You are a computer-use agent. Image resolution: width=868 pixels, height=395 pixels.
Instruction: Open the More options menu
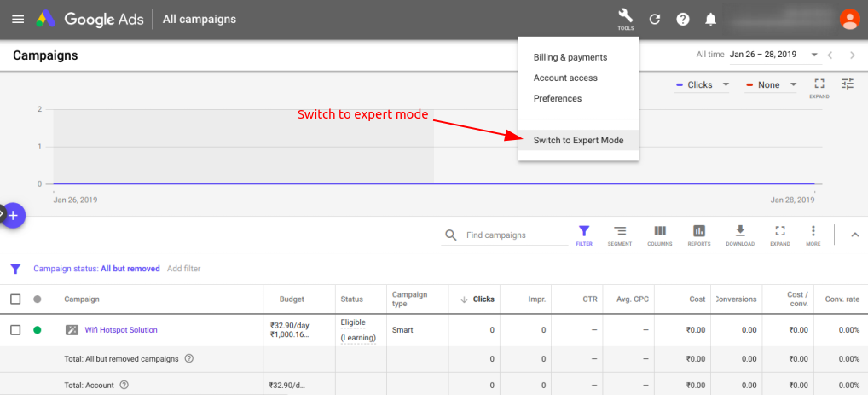click(x=813, y=235)
